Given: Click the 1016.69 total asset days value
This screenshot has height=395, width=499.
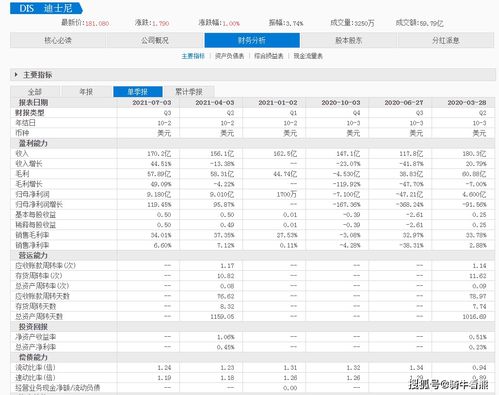Looking at the screenshot, I should click(474, 317).
